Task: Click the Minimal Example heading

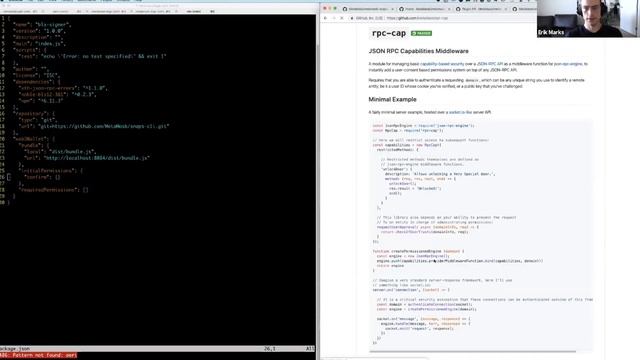Action: [392, 99]
